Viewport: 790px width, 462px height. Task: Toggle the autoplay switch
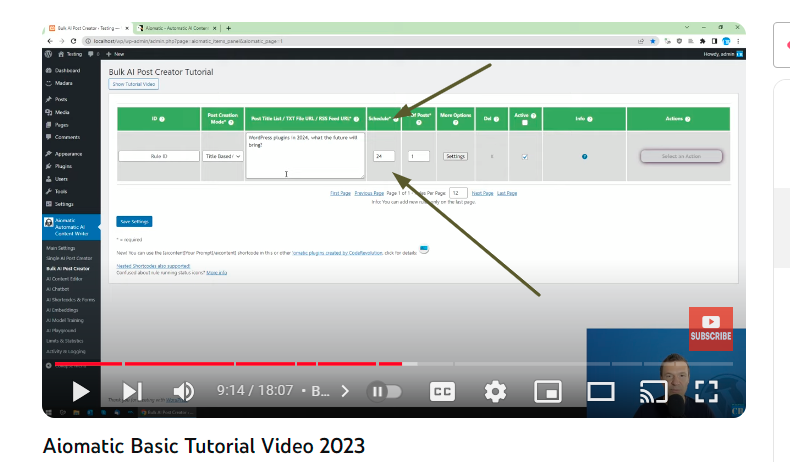pyautogui.click(x=386, y=391)
